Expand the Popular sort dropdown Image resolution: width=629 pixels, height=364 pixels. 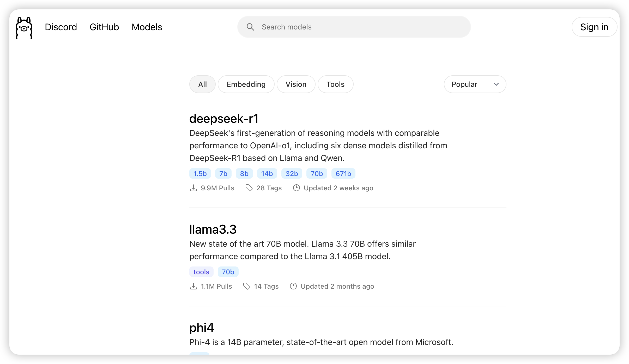(x=475, y=84)
